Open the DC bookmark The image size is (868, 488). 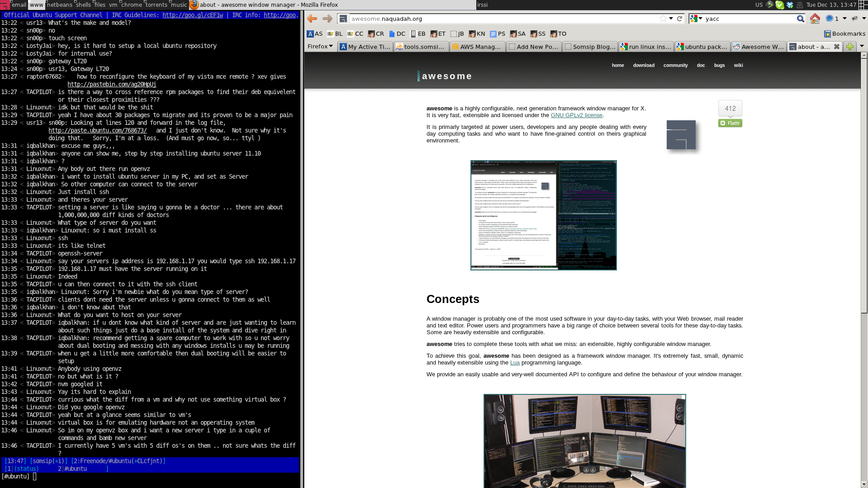[x=397, y=34]
